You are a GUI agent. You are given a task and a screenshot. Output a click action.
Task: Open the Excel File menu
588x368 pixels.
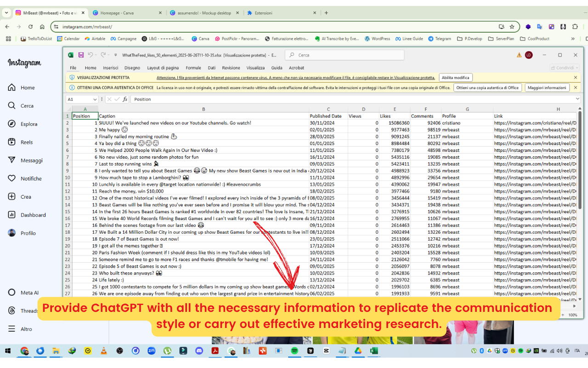coord(73,68)
